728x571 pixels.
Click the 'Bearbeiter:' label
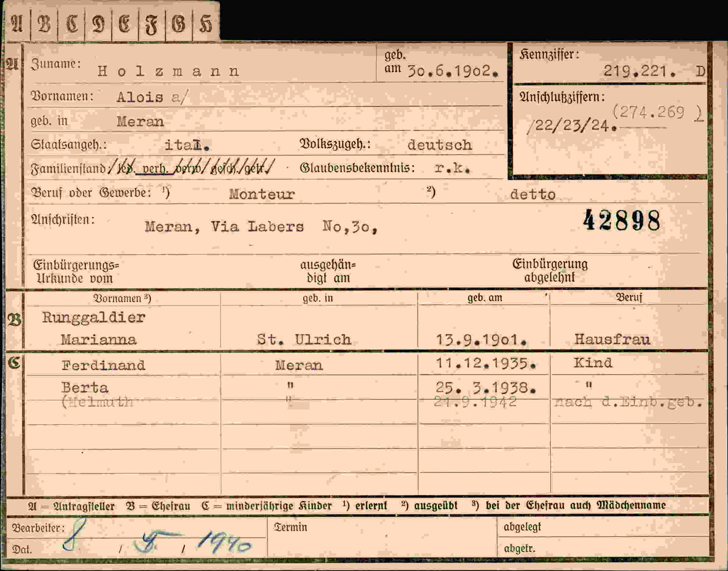(x=38, y=528)
